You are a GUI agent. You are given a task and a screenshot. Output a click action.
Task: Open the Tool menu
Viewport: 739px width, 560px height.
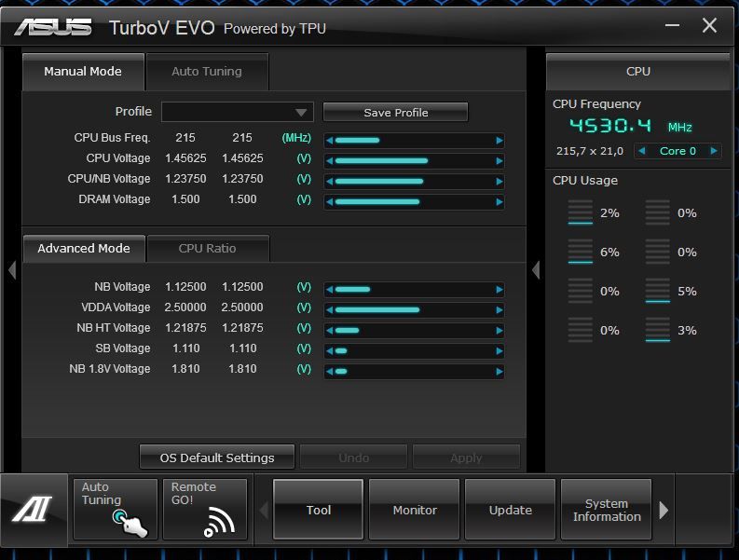tap(318, 510)
